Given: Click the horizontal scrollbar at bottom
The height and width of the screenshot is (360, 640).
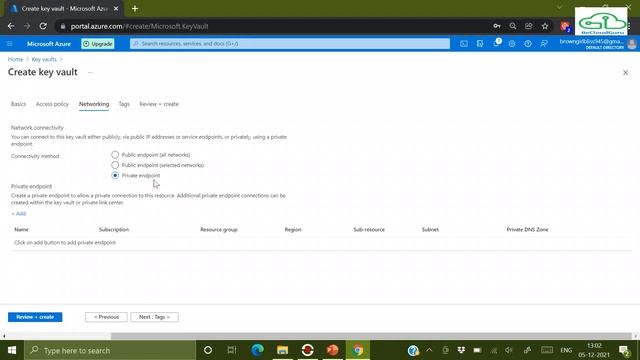Looking at the screenshot, I should coord(371,336).
